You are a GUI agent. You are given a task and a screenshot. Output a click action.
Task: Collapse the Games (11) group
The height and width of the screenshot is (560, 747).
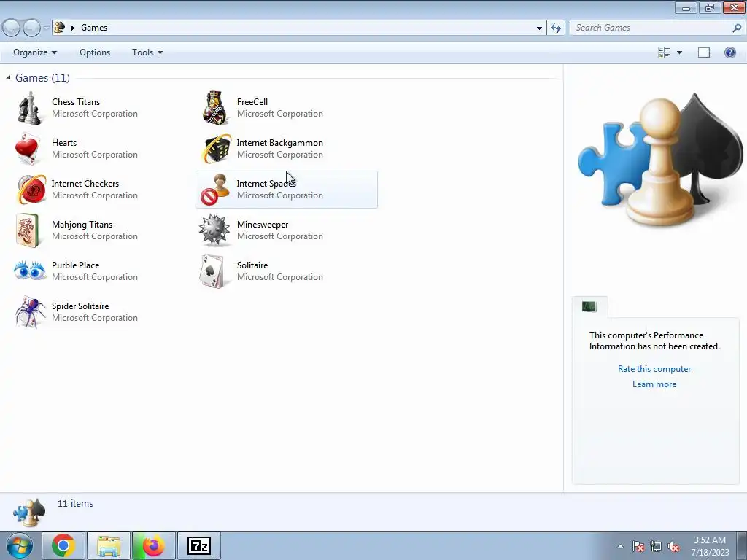(x=8, y=77)
